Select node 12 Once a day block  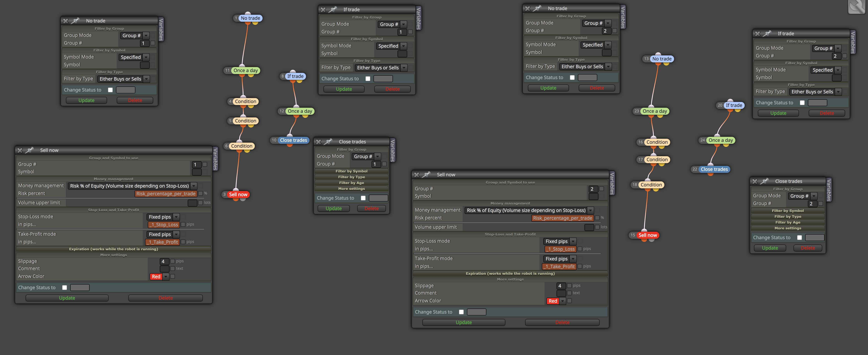300,111
